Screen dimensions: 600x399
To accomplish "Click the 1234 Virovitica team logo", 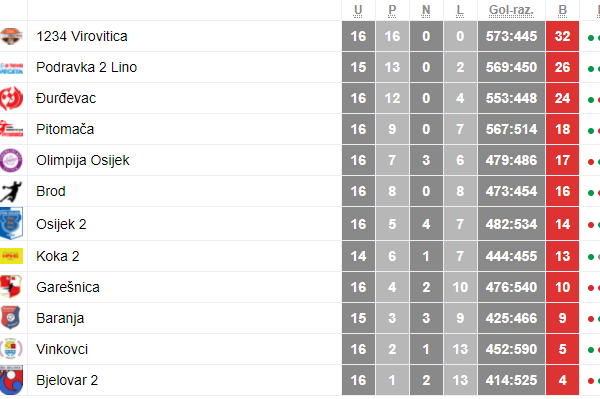I will tap(11, 36).
